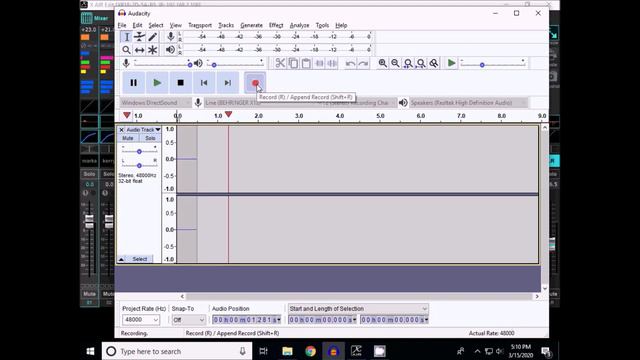Adjust the playback volume slider
The width and height of the screenshot is (640, 360).
click(x=235, y=64)
